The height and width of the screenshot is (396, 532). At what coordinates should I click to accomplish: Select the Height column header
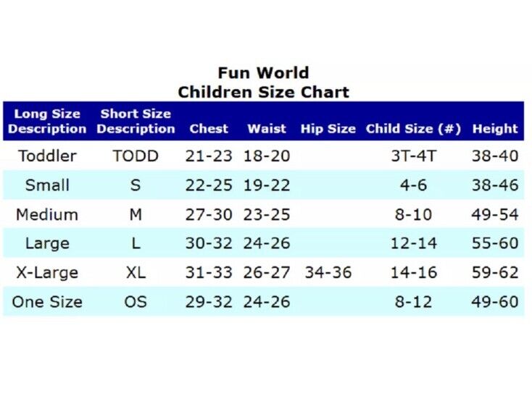click(495, 129)
